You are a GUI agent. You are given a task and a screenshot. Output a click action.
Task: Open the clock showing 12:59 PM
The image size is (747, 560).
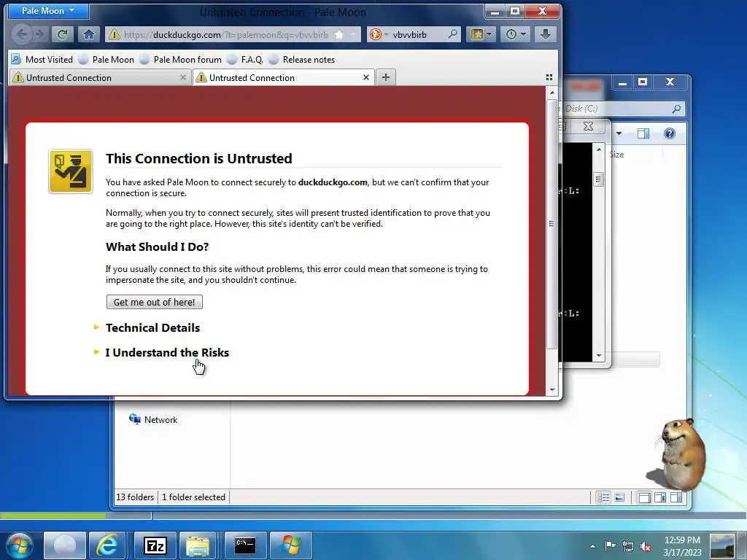pyautogui.click(x=682, y=545)
